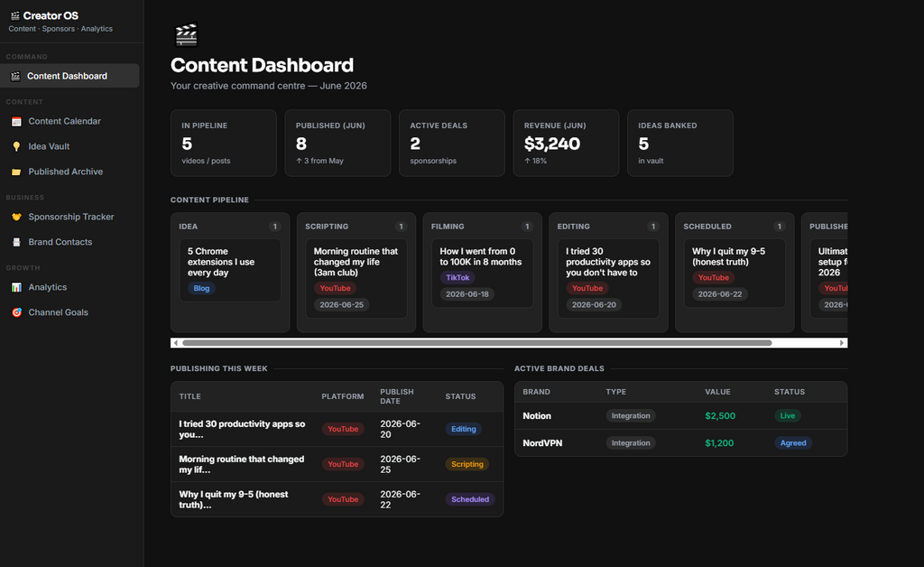This screenshot has height=567, width=924.
Task: Click the Notion brand deal row
Action: click(680, 416)
